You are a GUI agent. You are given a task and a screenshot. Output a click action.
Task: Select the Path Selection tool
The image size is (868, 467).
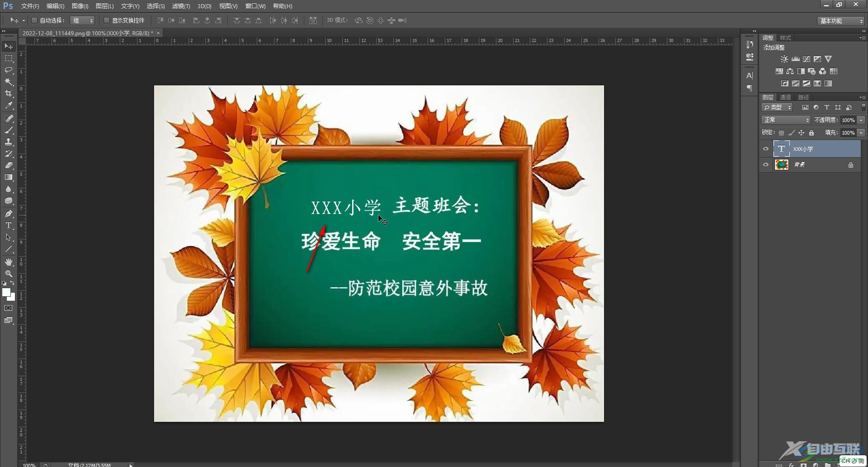pos(9,237)
